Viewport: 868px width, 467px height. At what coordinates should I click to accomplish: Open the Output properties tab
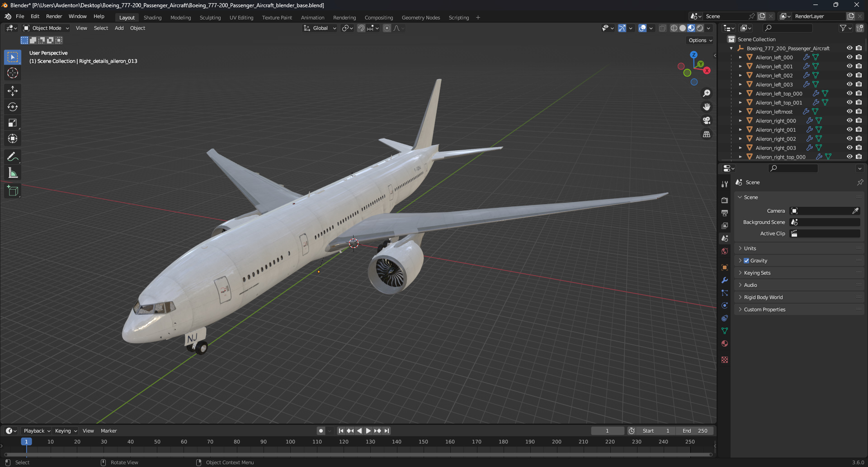[x=725, y=213]
